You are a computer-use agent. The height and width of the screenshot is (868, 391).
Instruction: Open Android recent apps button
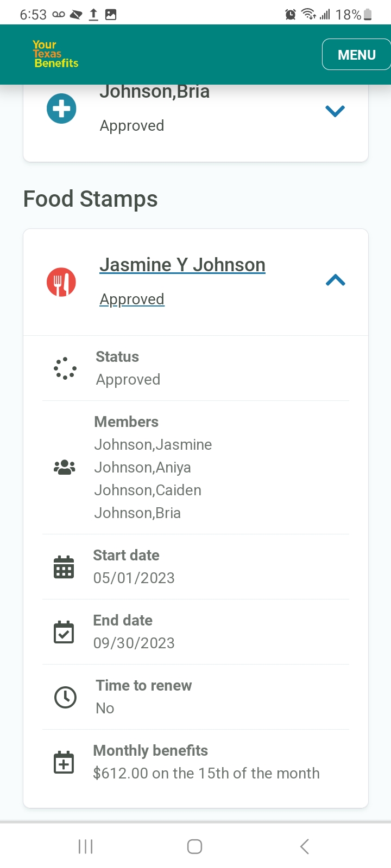[x=86, y=846]
